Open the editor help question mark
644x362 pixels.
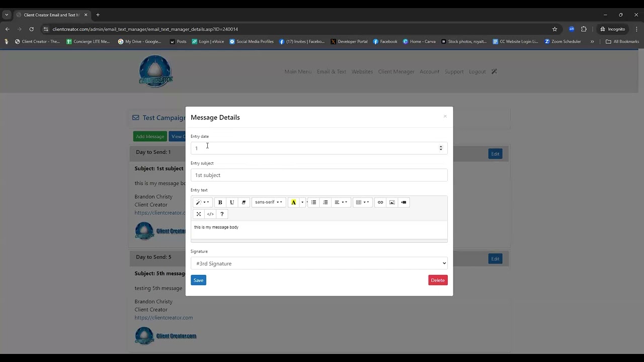click(222, 214)
